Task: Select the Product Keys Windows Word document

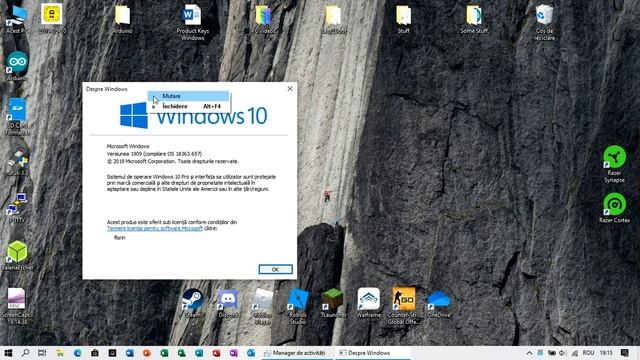Action: click(x=192, y=22)
